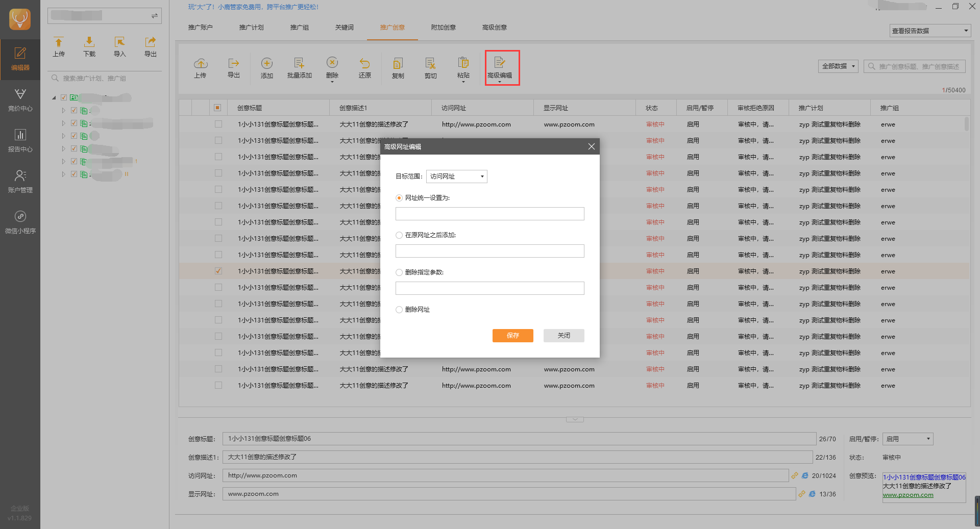Open 账户管理 account management in sidebar

click(x=20, y=182)
